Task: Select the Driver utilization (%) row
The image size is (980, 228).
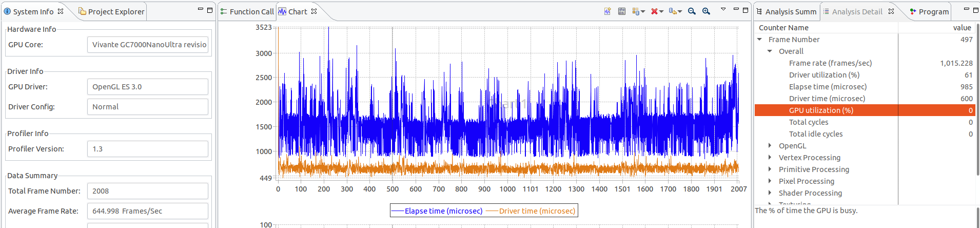Action: (865, 75)
